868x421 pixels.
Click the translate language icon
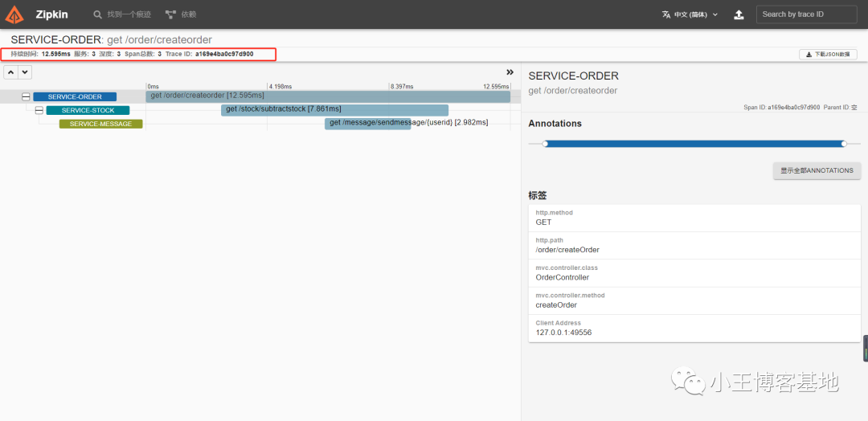(x=666, y=14)
